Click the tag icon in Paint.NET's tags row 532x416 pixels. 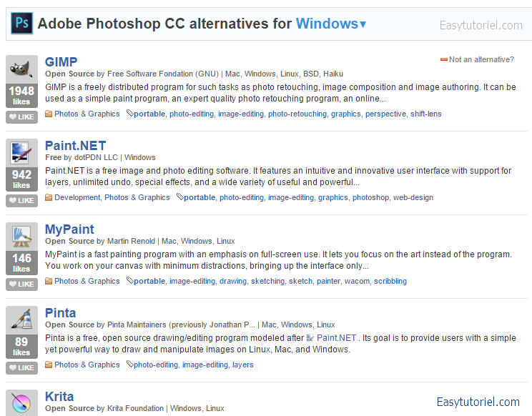180,197
